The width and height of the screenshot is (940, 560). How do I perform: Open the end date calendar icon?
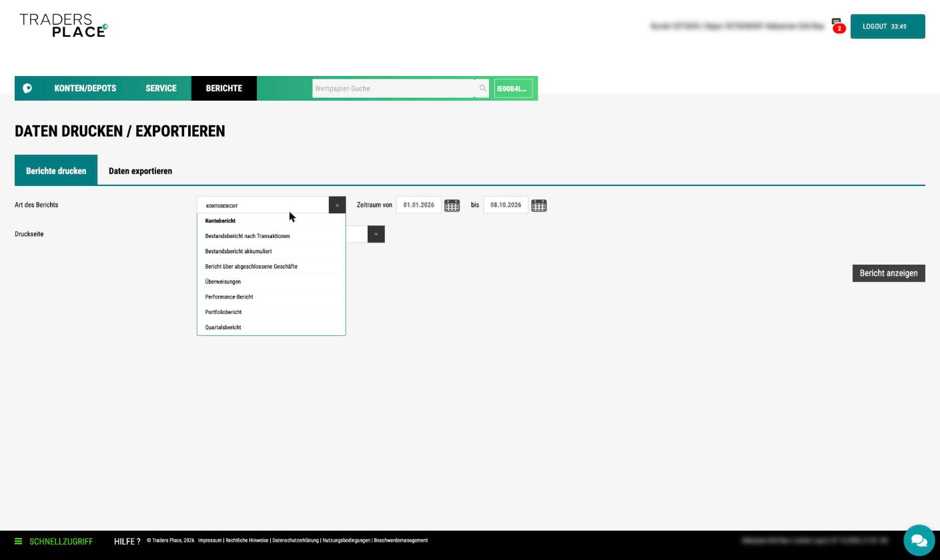[539, 205]
